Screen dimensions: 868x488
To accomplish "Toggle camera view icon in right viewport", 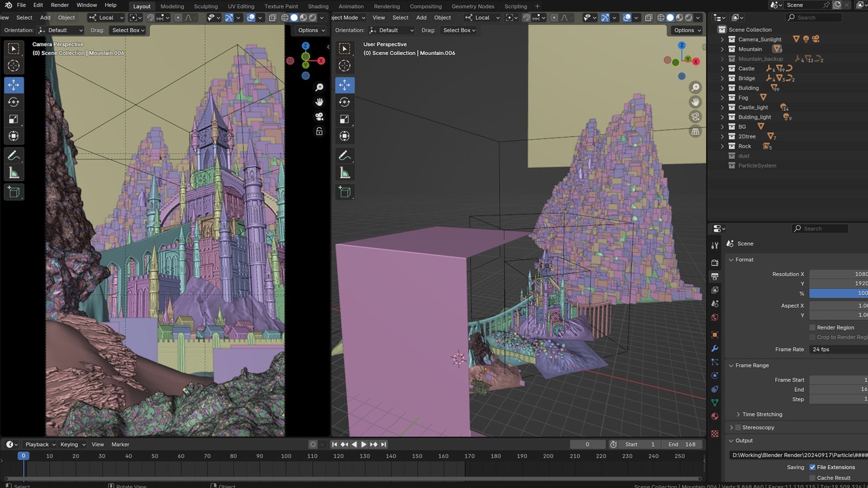I will (x=695, y=117).
